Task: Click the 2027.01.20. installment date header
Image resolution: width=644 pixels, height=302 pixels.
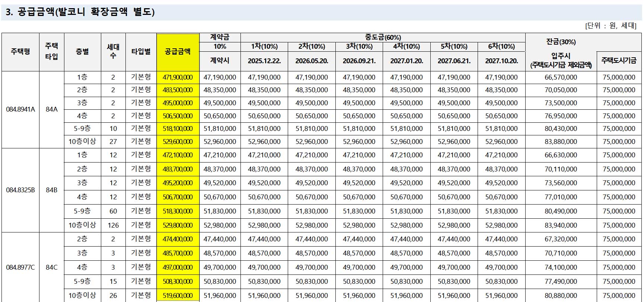Action: 407,61
